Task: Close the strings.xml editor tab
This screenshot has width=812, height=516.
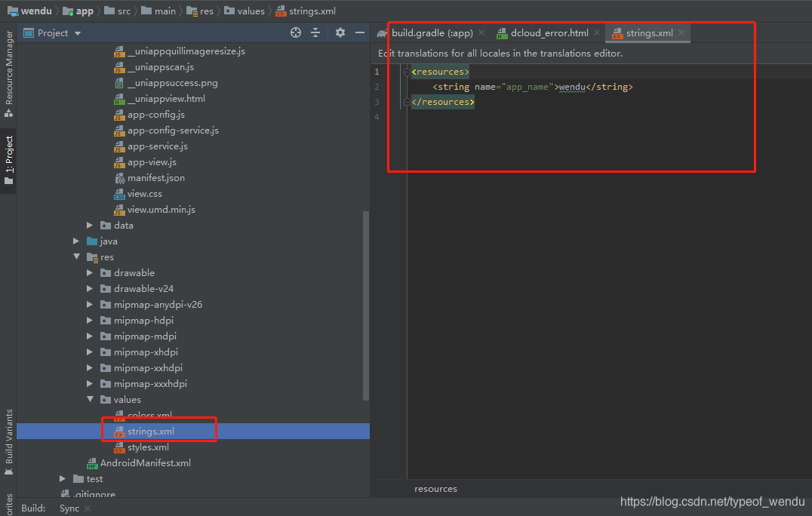Action: (681, 32)
